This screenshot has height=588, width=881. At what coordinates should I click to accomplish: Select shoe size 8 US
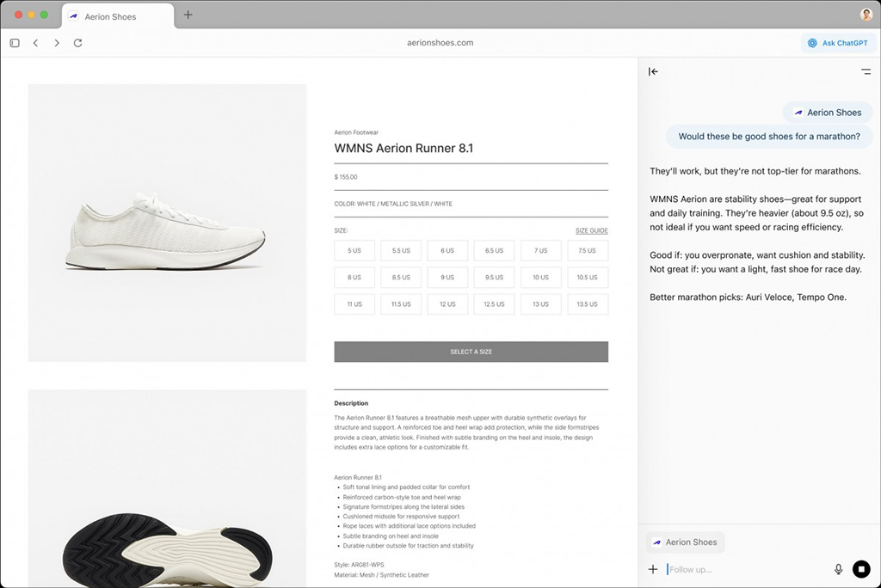[x=354, y=278]
